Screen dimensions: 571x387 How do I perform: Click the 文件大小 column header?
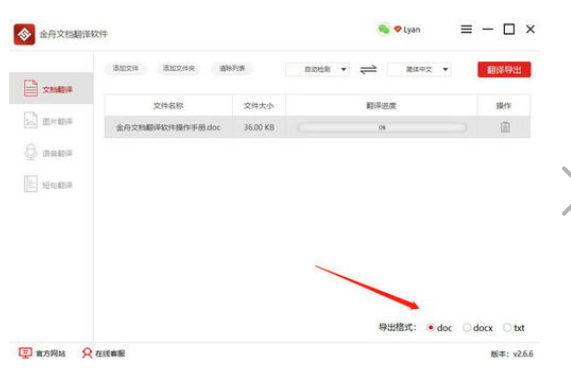[259, 106]
